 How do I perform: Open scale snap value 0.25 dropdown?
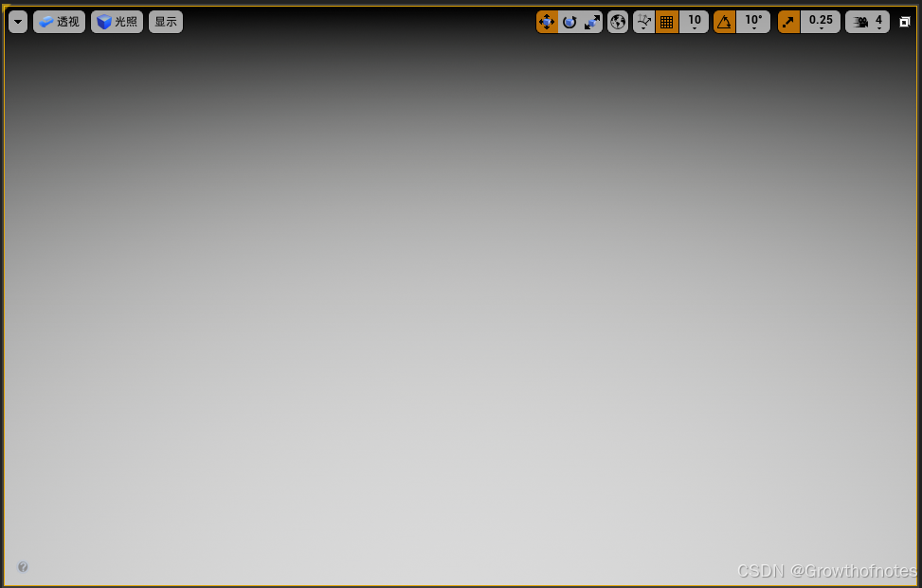[x=821, y=22]
